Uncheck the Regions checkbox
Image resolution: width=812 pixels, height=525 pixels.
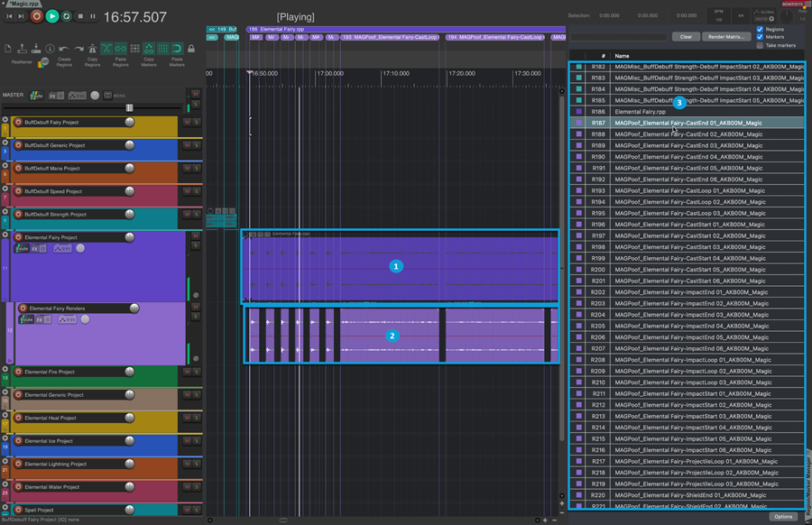(760, 29)
